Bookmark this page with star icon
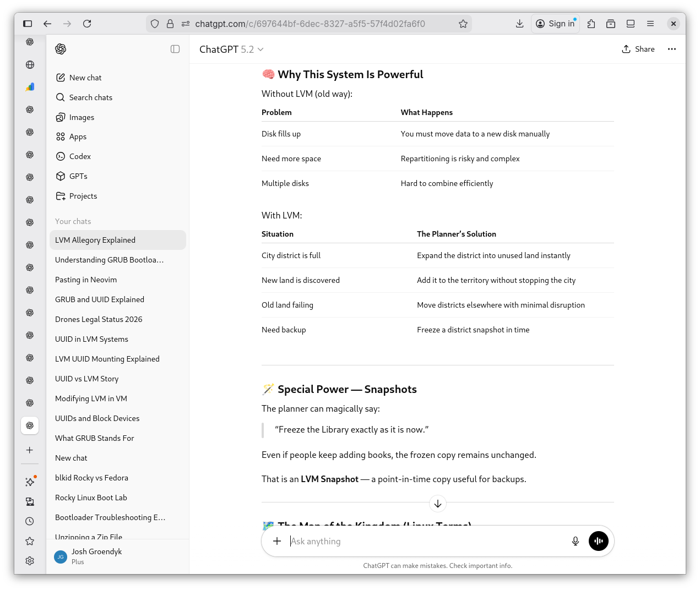The width and height of the screenshot is (700, 590). click(463, 24)
